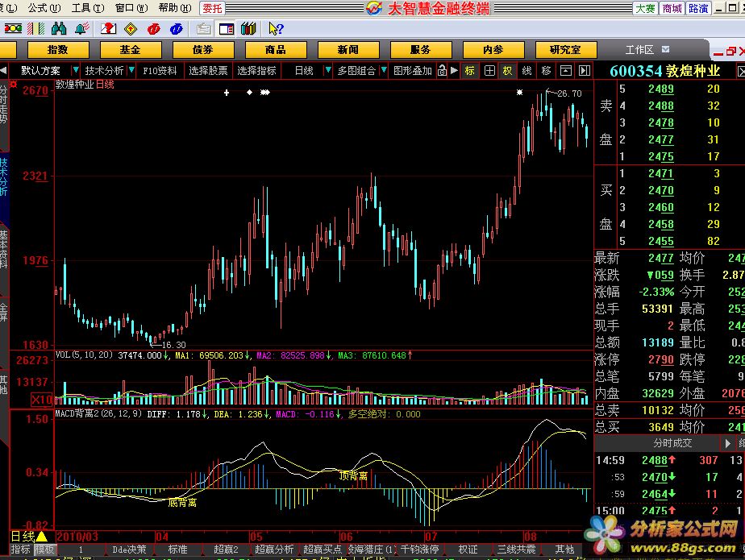This screenshot has height=560, width=745.
Task: Click the 大赛 button
Action: point(645,9)
